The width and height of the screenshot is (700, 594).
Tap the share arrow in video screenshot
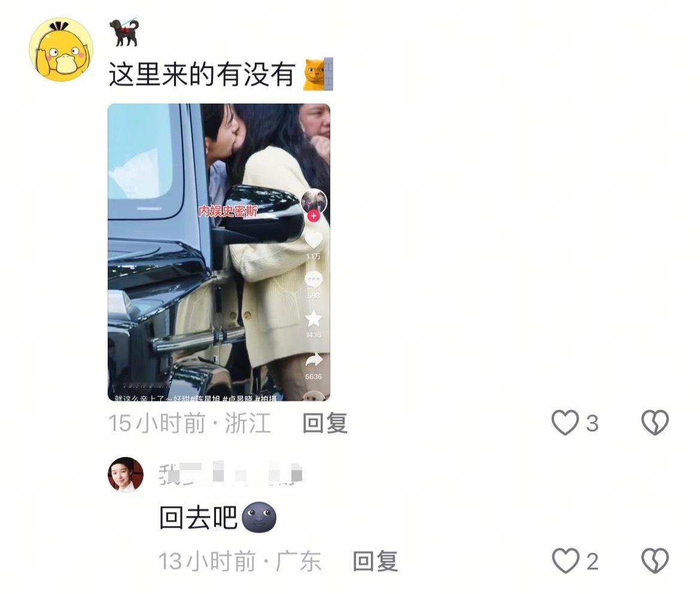click(314, 360)
